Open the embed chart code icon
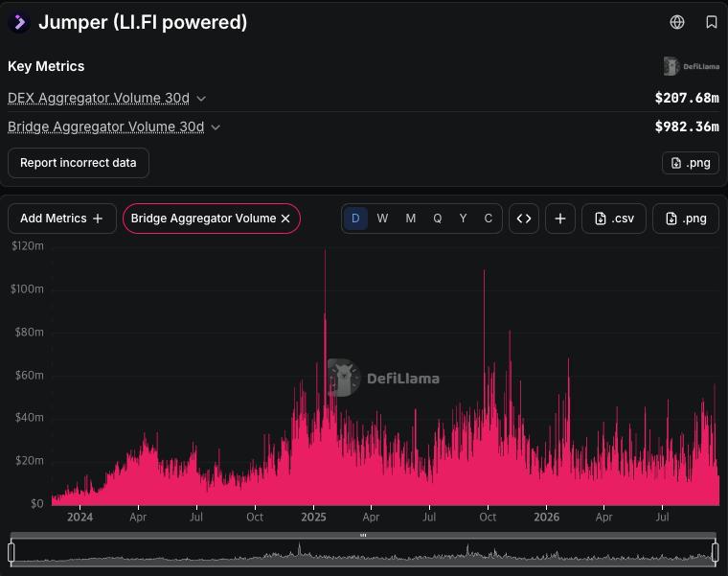 pyautogui.click(x=524, y=219)
